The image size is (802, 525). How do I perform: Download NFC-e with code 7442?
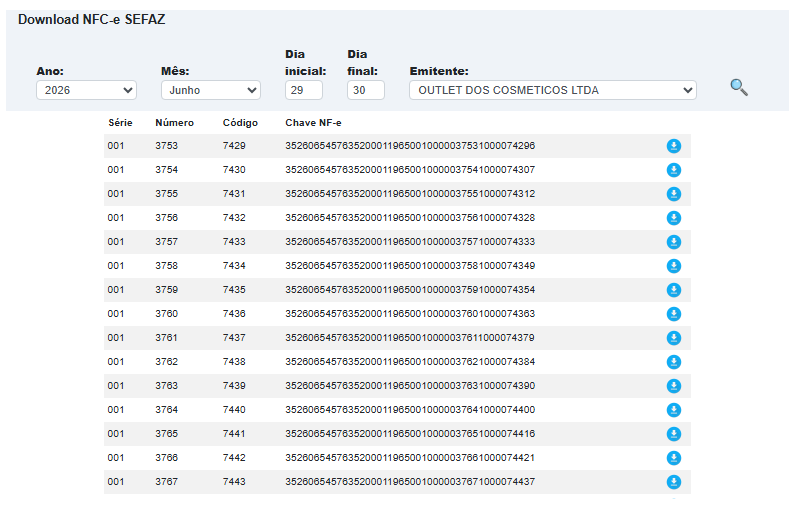pyautogui.click(x=674, y=458)
